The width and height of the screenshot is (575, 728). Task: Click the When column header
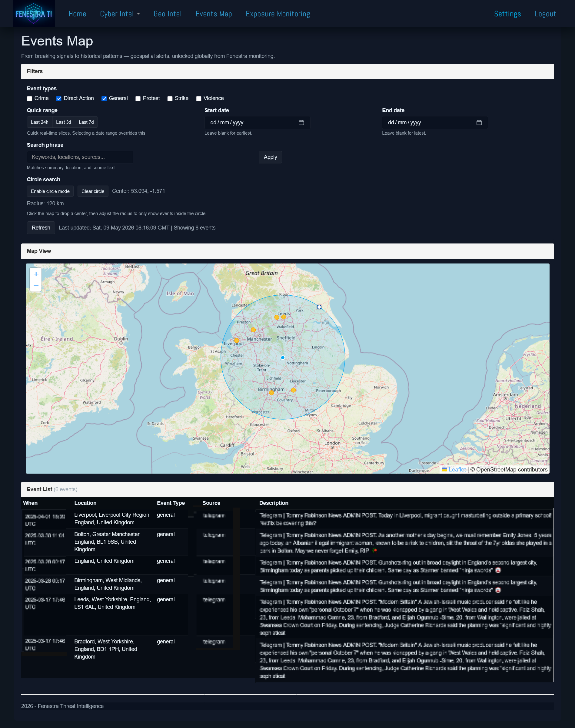tap(30, 503)
